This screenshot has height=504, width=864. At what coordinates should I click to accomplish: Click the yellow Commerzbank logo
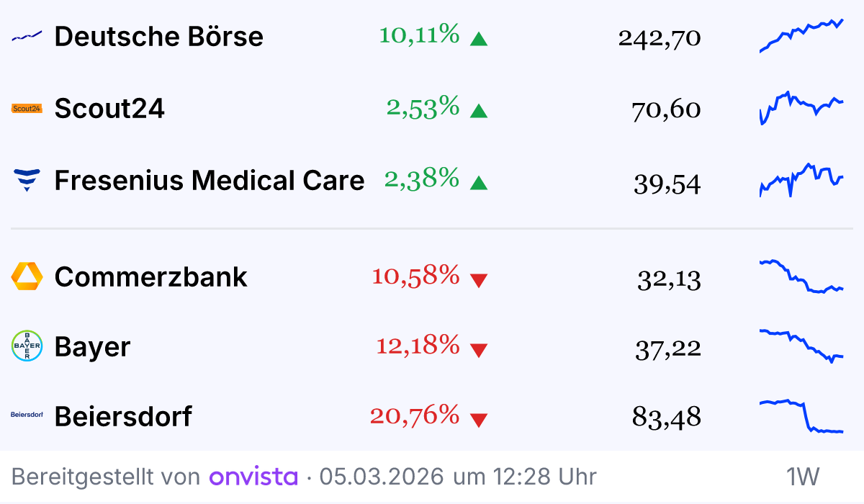click(x=27, y=276)
